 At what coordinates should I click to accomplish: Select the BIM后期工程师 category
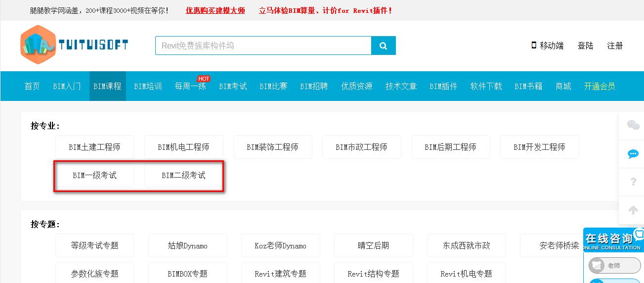click(451, 147)
